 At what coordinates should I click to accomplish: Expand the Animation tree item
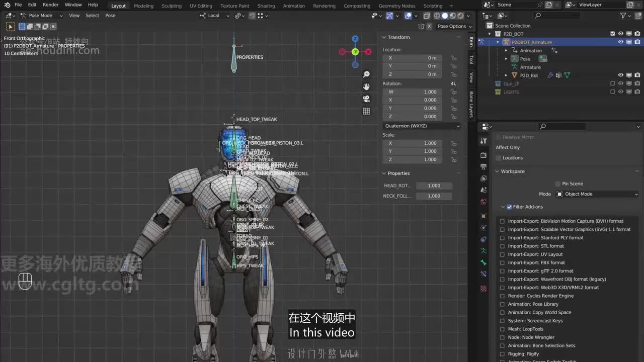(x=506, y=50)
